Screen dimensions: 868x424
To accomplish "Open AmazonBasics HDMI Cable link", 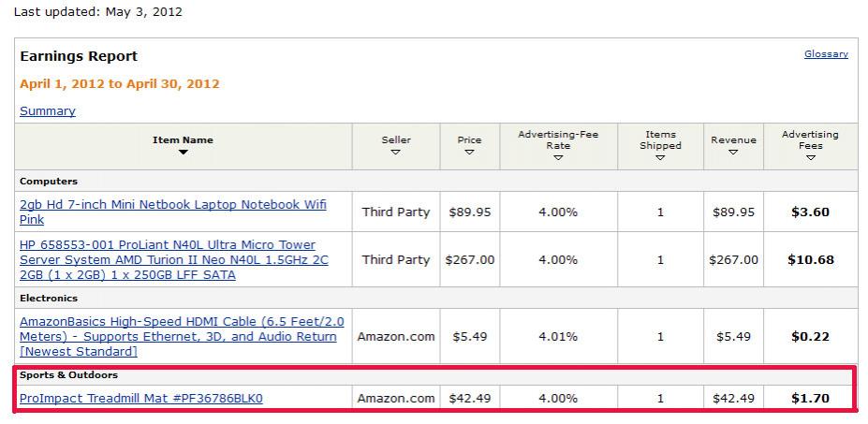I will 182,337.
